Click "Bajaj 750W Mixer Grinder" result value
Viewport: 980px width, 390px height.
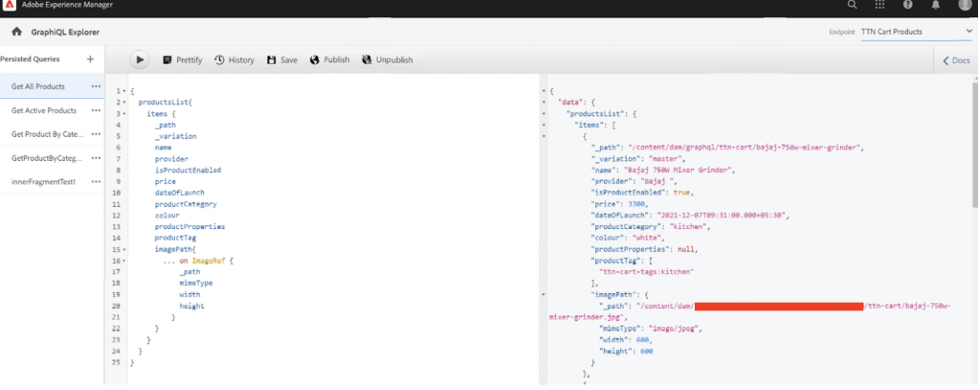(679, 171)
